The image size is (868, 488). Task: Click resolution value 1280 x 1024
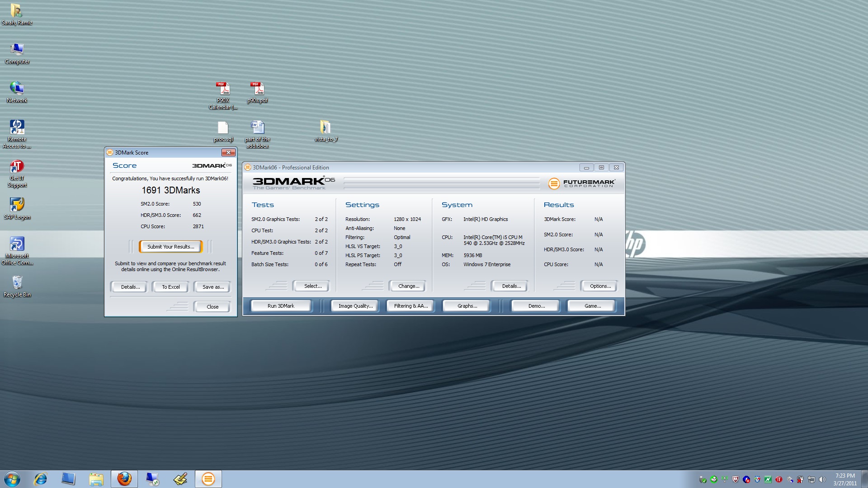[x=407, y=220]
